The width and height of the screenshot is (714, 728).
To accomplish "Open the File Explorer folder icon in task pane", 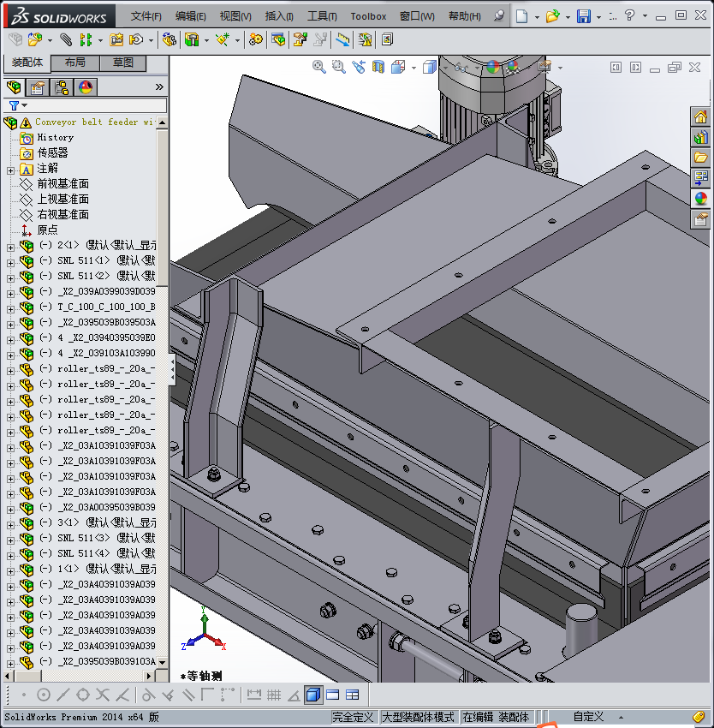I will [700, 158].
